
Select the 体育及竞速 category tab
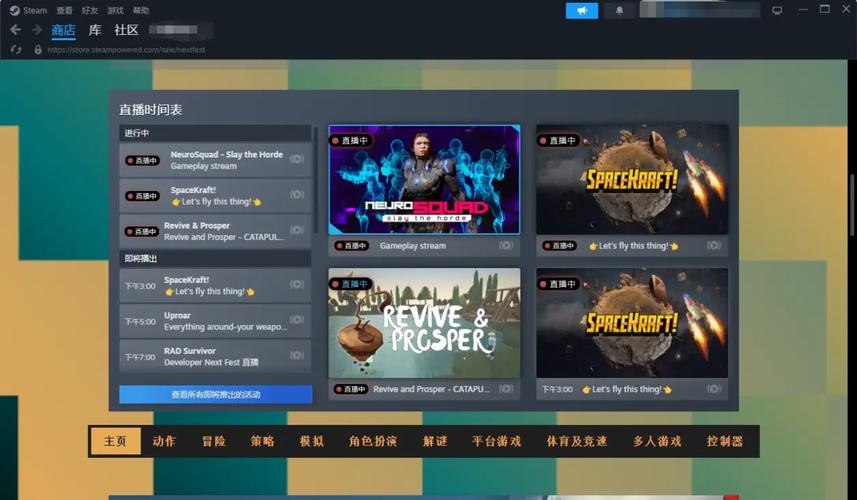(577, 441)
